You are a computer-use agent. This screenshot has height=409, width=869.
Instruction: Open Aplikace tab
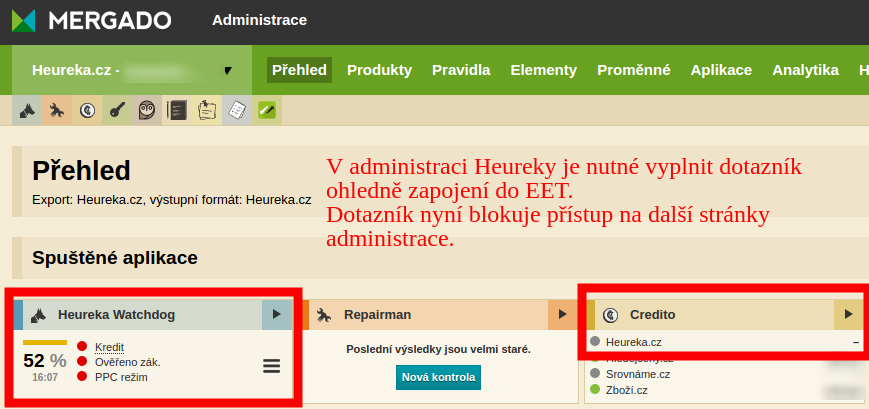[721, 70]
